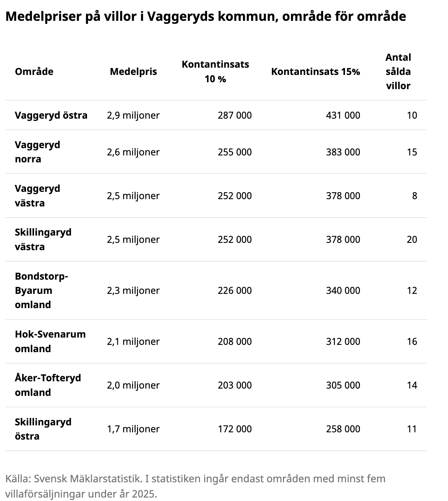Select the Vaggeryd norra row label

pos(37,152)
